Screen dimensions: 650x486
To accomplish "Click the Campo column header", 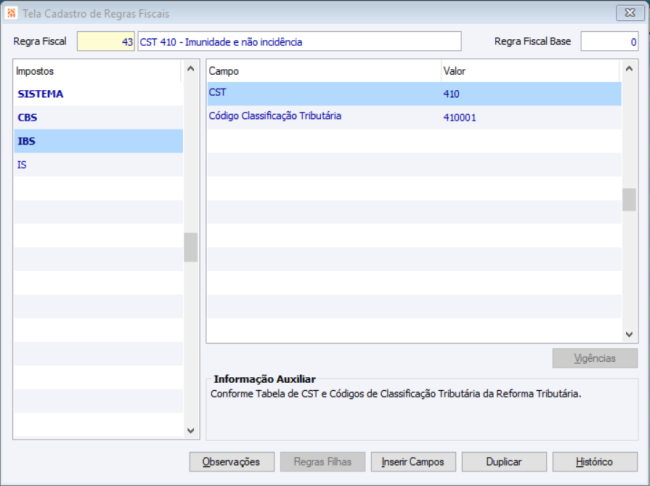I will pos(324,71).
